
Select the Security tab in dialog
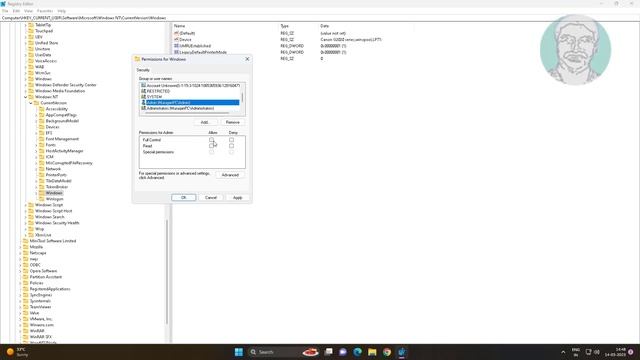pos(143,70)
